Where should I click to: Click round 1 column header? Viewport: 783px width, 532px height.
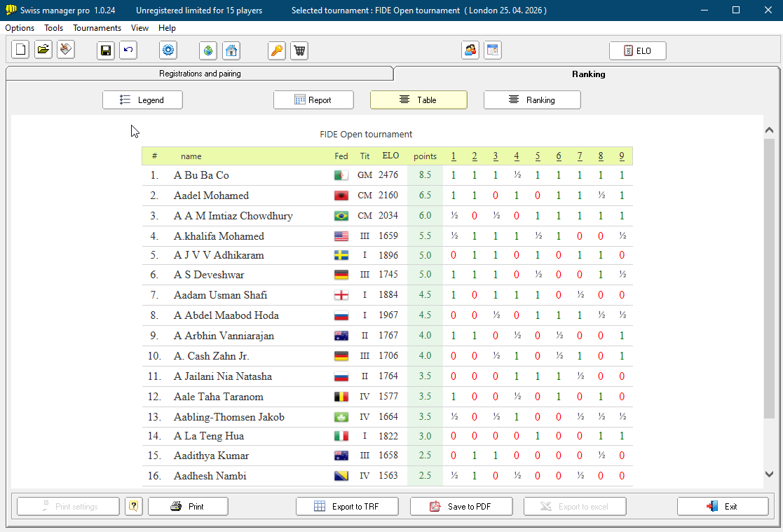[454, 156]
